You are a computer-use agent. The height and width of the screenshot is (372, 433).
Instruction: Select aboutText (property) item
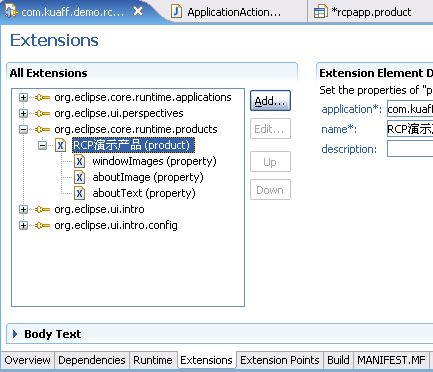coord(144,193)
